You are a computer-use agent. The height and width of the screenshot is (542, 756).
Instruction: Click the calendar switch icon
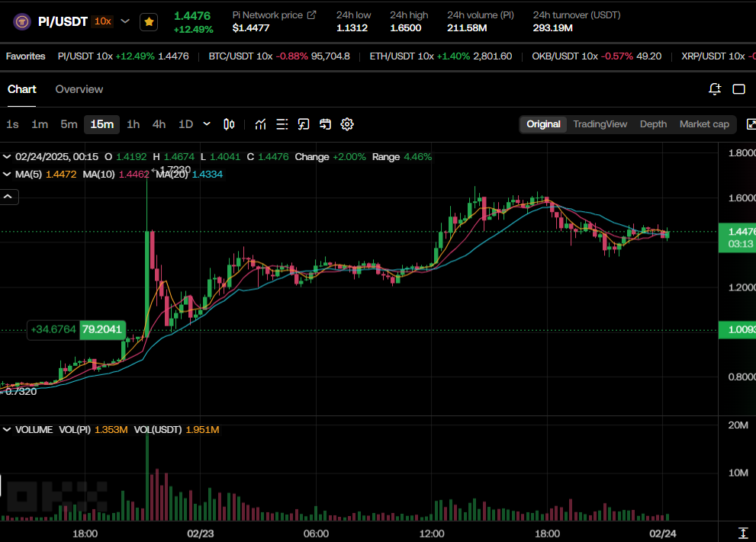click(326, 124)
